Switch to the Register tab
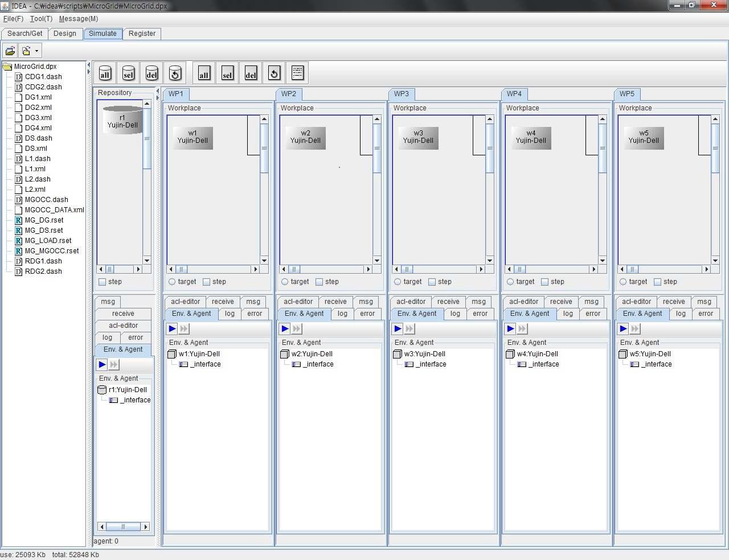This screenshot has width=729, height=560. [x=142, y=34]
